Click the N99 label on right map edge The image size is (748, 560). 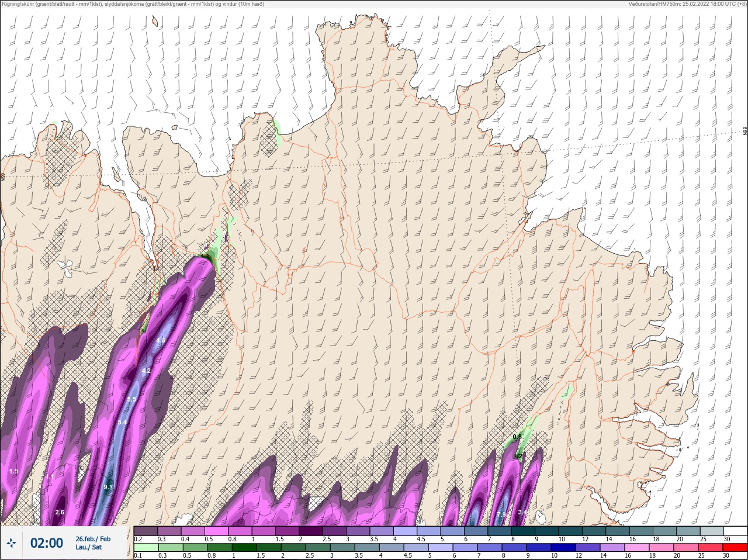(x=745, y=132)
